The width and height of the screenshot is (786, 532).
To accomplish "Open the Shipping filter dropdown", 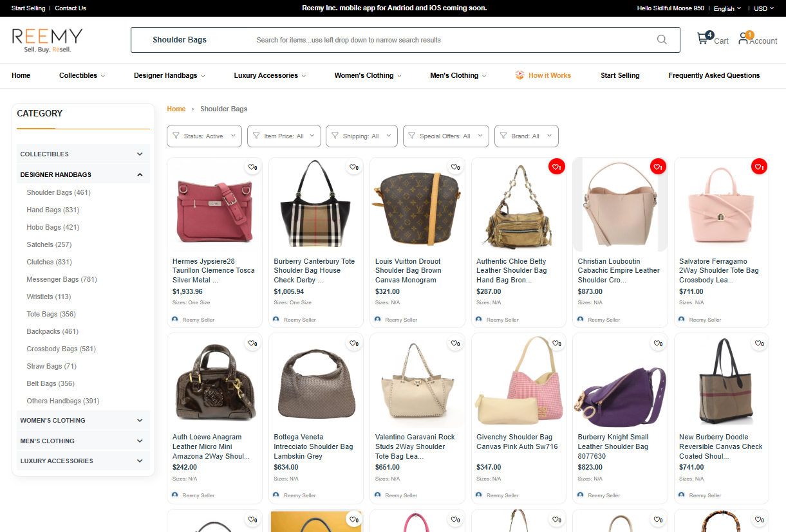I will 362,136.
